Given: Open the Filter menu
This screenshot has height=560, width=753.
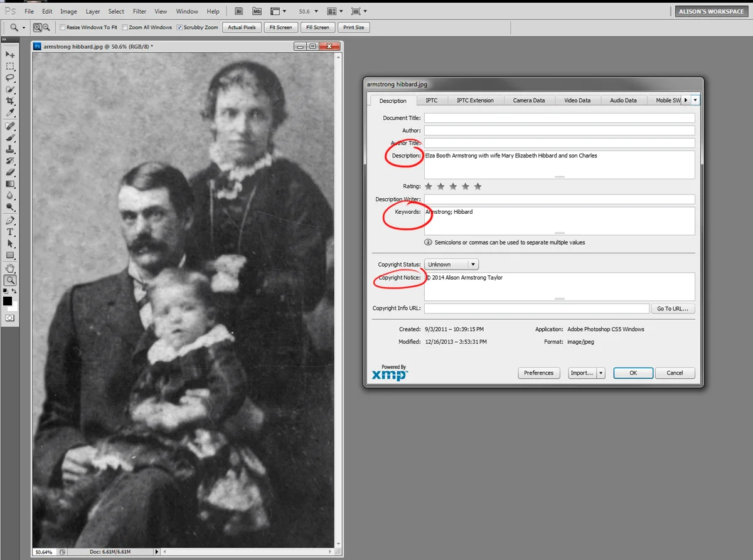Looking at the screenshot, I should click(x=139, y=11).
